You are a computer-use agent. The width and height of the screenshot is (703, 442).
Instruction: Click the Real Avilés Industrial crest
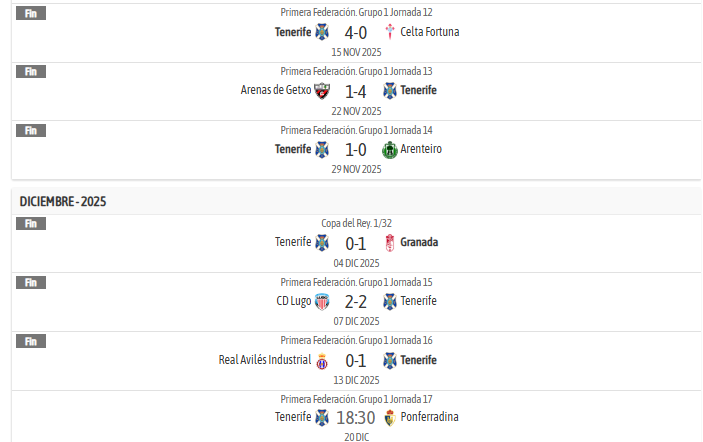(322, 360)
